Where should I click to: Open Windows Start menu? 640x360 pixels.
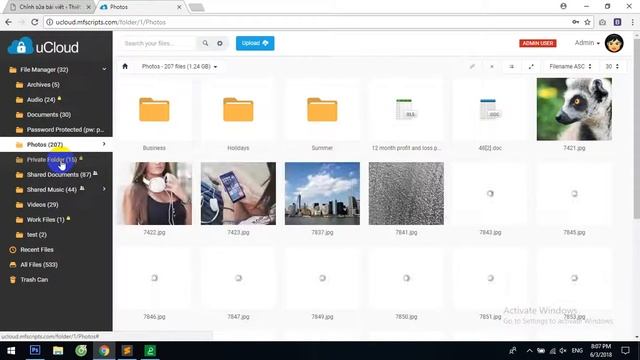point(11,351)
